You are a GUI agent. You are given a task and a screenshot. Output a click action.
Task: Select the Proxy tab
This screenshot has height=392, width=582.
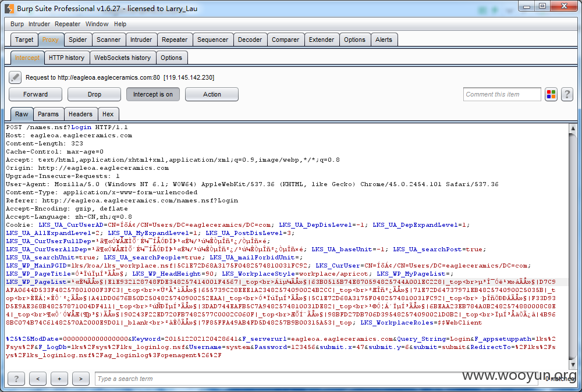pyautogui.click(x=50, y=40)
